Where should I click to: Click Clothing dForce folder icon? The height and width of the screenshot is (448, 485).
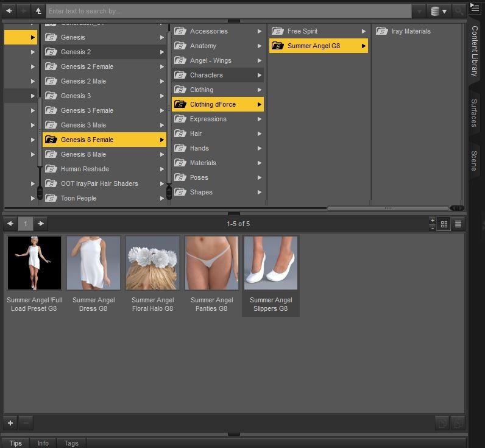pyautogui.click(x=180, y=105)
